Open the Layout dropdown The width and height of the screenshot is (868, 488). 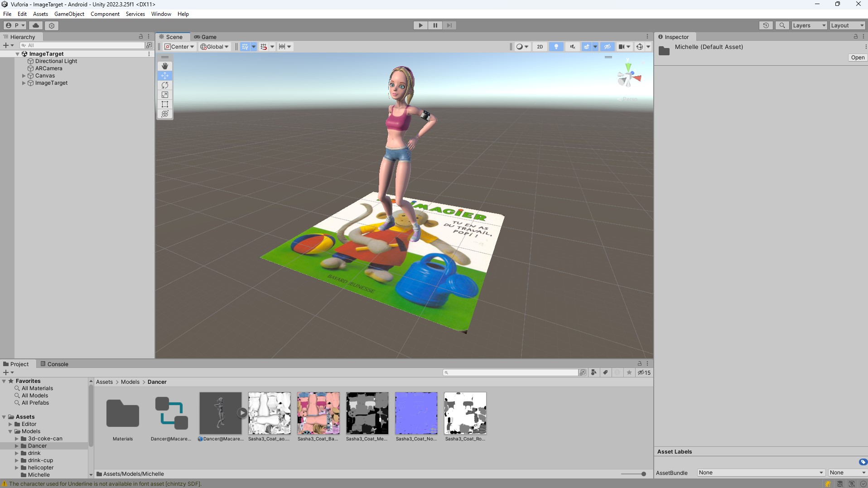tap(847, 25)
